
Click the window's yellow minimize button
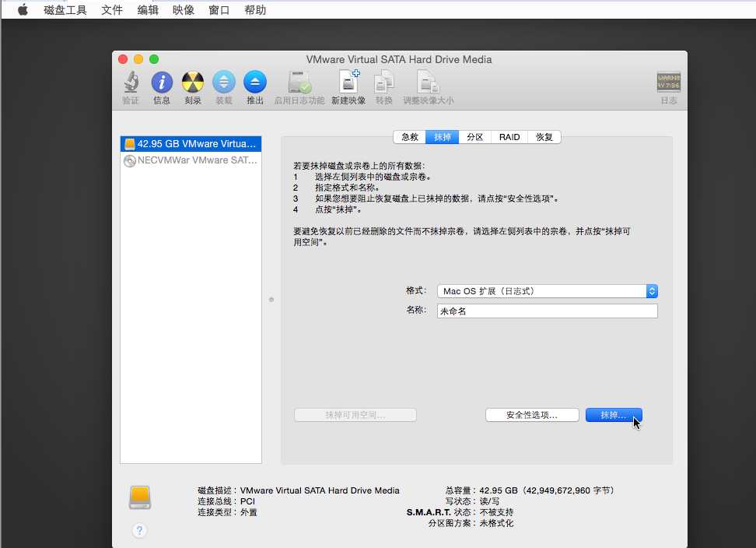coord(138,59)
